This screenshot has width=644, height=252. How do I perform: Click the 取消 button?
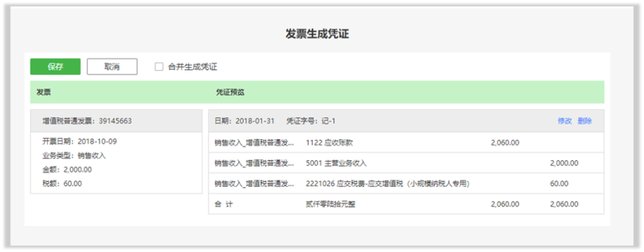tap(112, 67)
